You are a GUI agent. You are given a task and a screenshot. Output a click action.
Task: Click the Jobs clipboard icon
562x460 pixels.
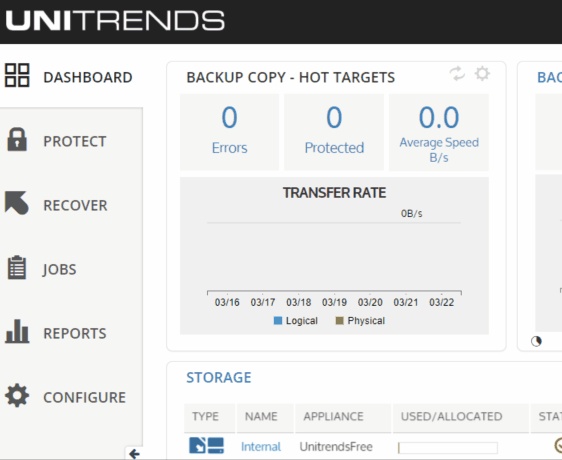(17, 267)
